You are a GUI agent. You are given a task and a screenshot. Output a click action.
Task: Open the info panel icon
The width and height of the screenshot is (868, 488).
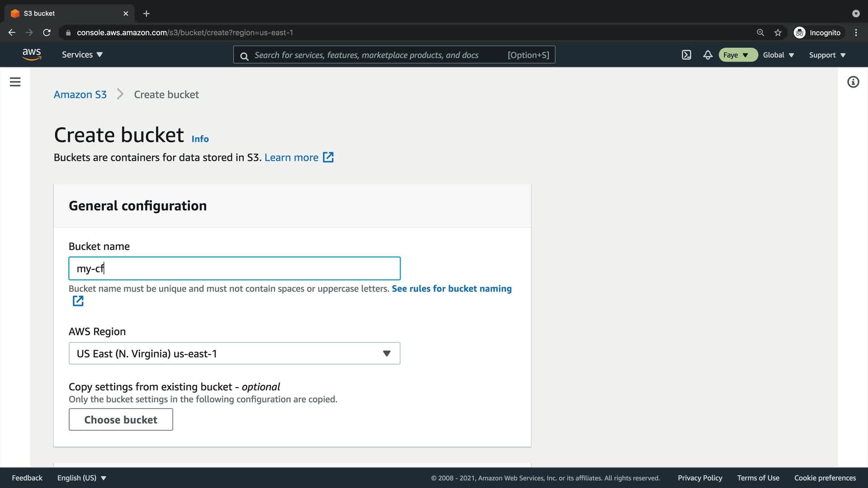(x=853, y=82)
